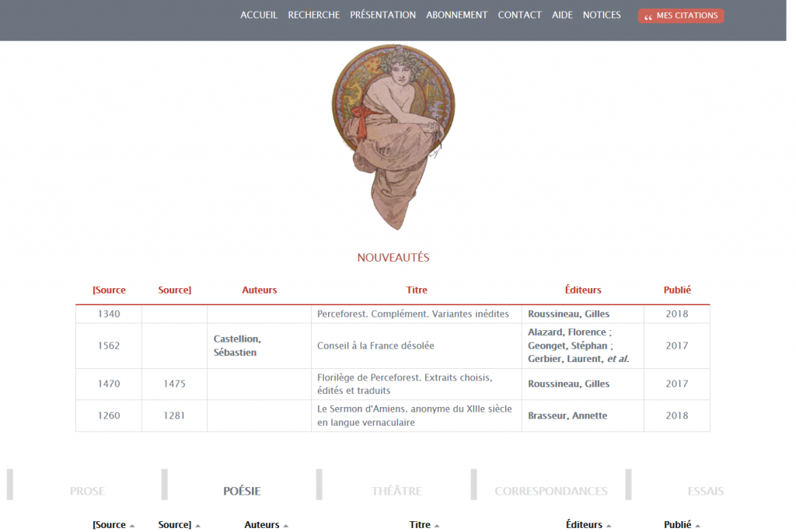Screen dimensions: 796x532
Task: Click editors Alazard, Florence et al.
Action: click(578, 346)
